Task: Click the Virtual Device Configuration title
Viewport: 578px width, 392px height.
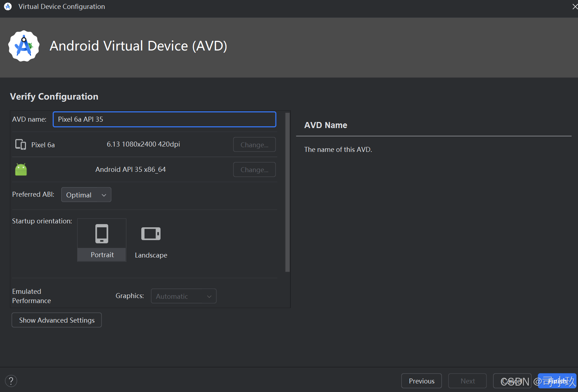Action: point(61,6)
